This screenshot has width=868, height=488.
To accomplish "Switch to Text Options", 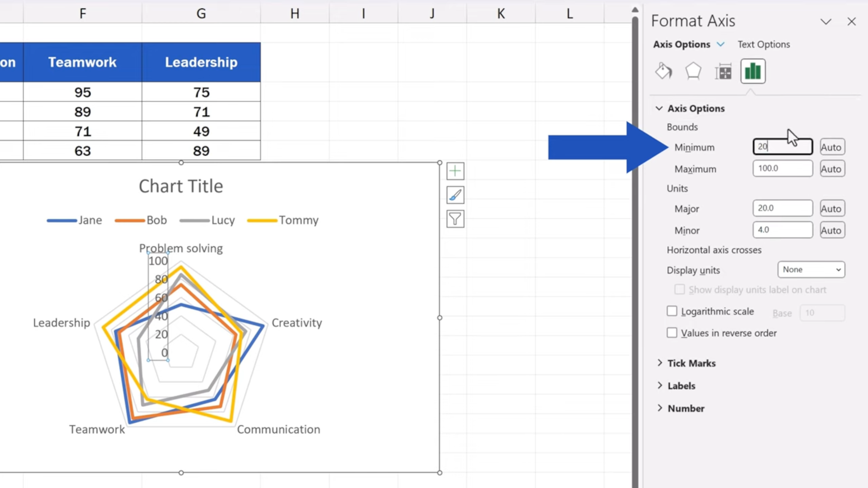I will (x=764, y=44).
